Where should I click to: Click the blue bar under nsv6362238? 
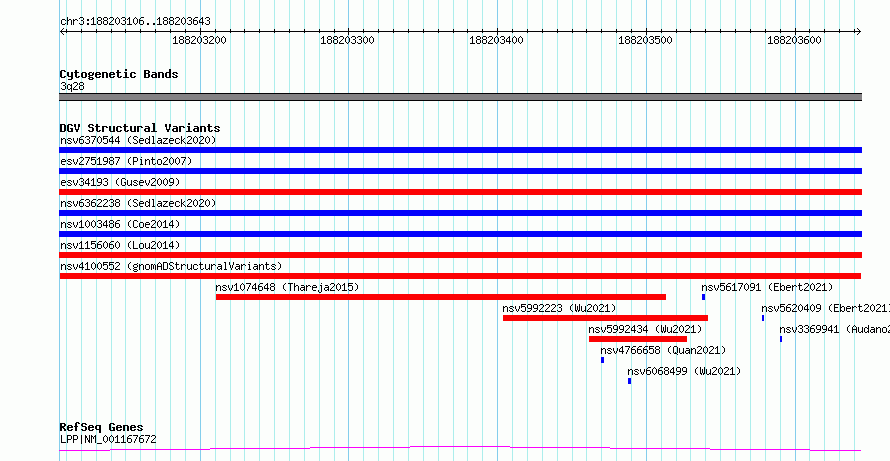click(x=460, y=213)
